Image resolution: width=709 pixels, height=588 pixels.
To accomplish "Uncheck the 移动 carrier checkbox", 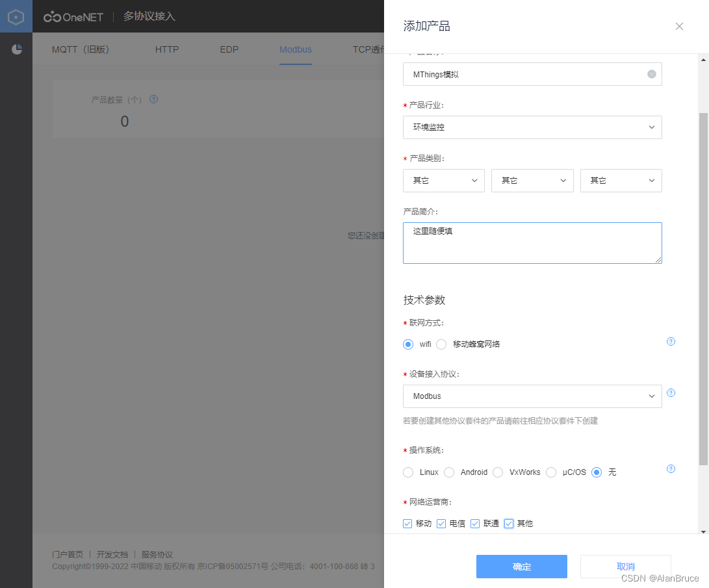I will (407, 524).
